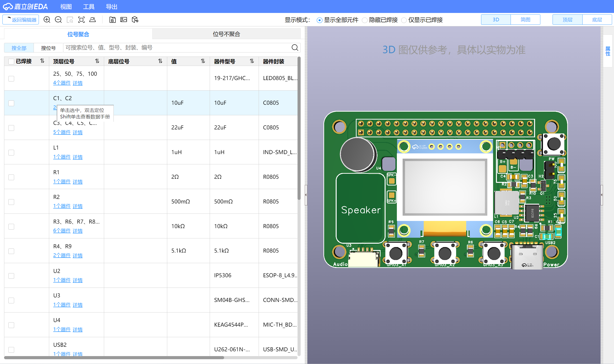The height and width of the screenshot is (364, 614).
Task: Open 详情 link for U2 row
Action: click(77, 280)
